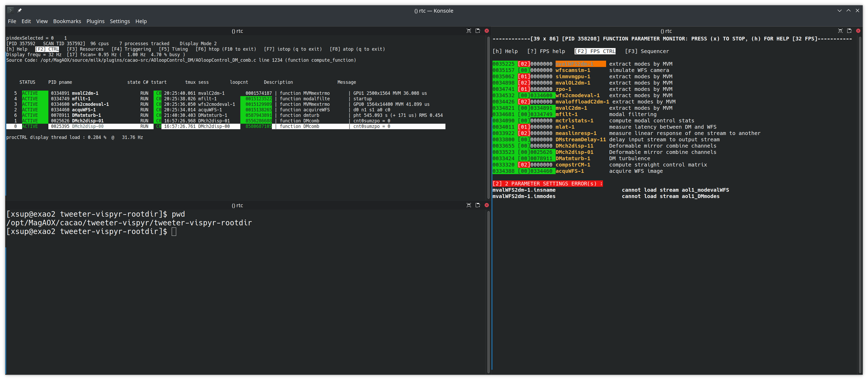Click the top-left pane '() rtc' title
Screen dimensions: 868x380
237,31
